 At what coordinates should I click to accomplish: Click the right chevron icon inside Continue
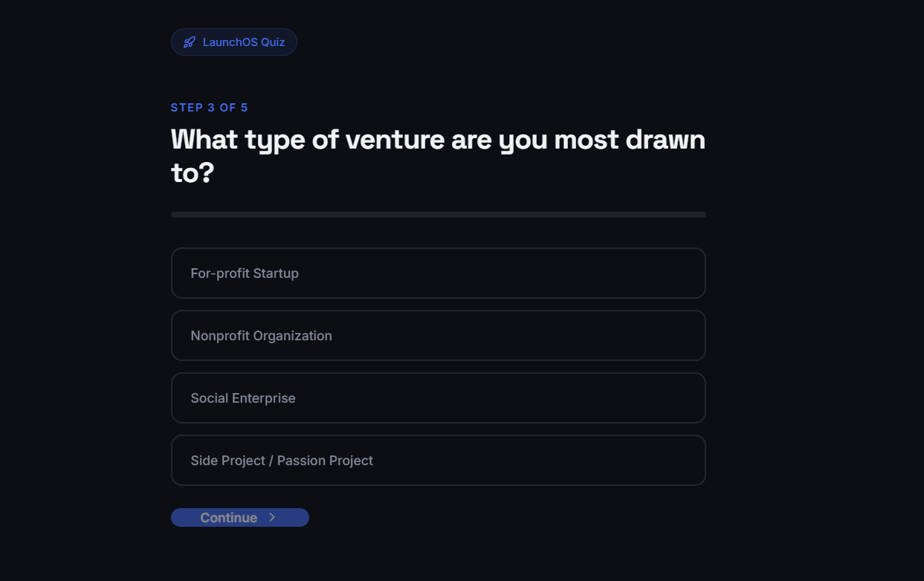272,517
